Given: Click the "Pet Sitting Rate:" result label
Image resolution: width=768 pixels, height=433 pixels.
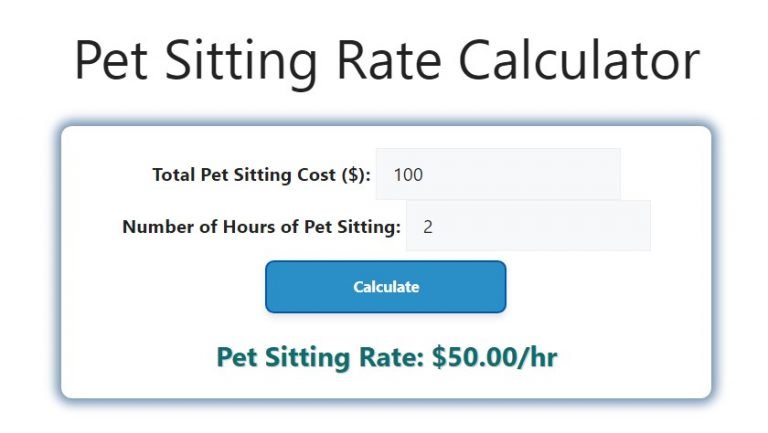Looking at the screenshot, I should pos(320,358).
